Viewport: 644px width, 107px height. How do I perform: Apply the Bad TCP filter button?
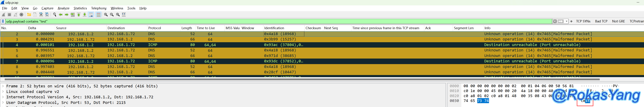(x=601, y=21)
